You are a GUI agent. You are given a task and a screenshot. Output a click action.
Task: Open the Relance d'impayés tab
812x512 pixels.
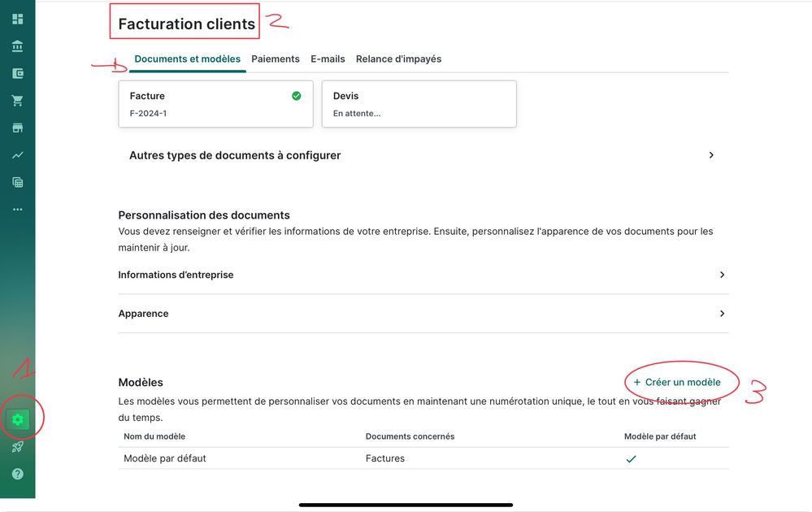(x=398, y=59)
